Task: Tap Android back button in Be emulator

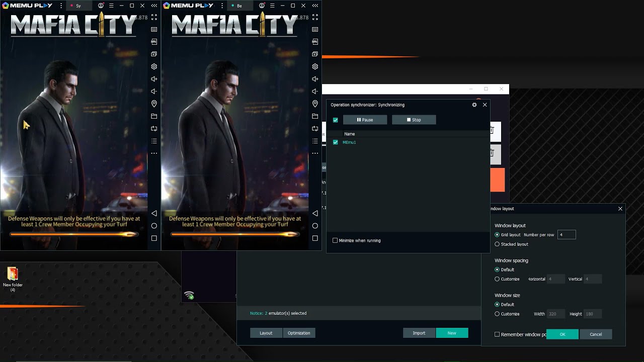Action: [315, 213]
